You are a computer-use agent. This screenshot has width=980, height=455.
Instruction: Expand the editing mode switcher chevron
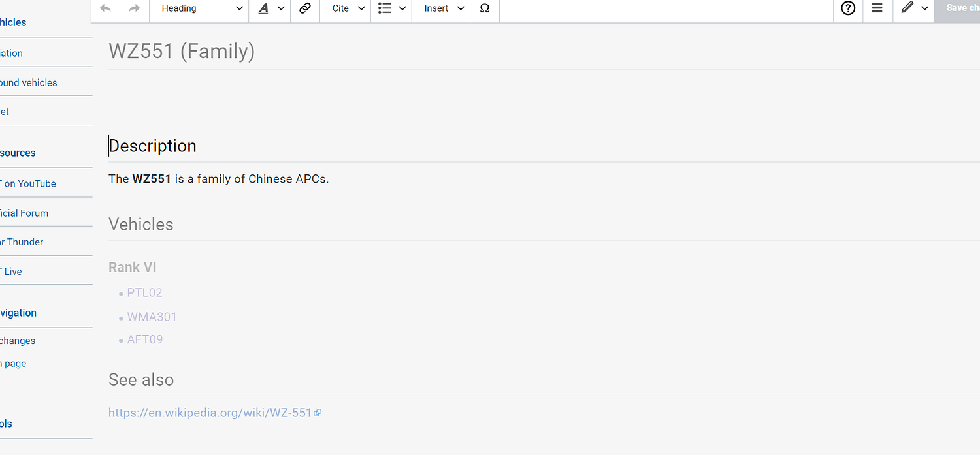tap(925, 8)
